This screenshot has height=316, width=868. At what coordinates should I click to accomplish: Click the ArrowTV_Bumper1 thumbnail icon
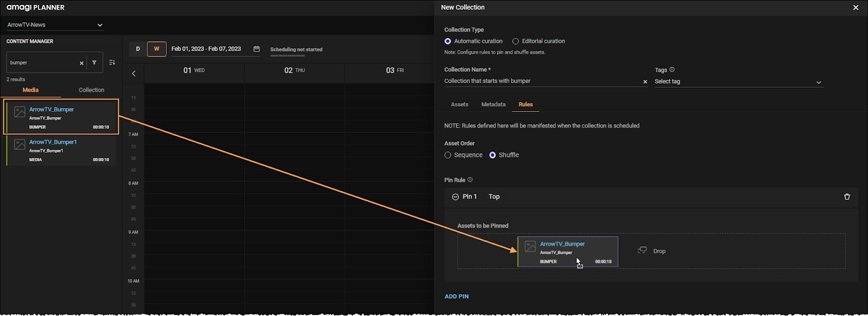tap(20, 144)
